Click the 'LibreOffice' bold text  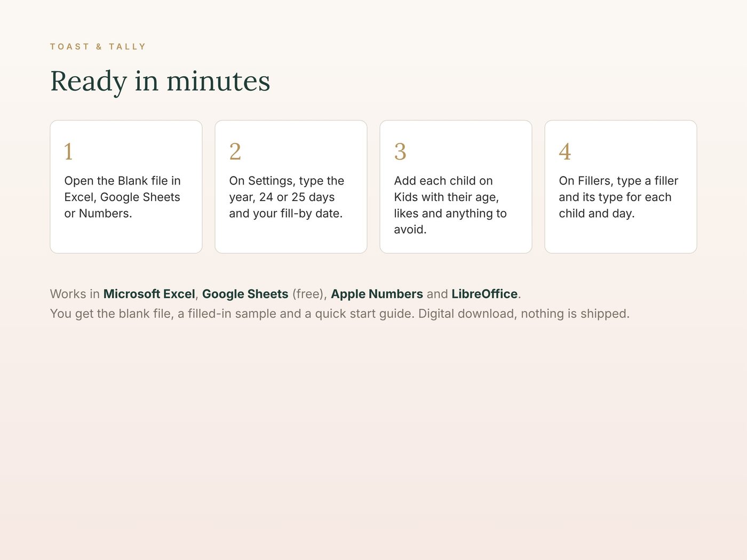484,294
